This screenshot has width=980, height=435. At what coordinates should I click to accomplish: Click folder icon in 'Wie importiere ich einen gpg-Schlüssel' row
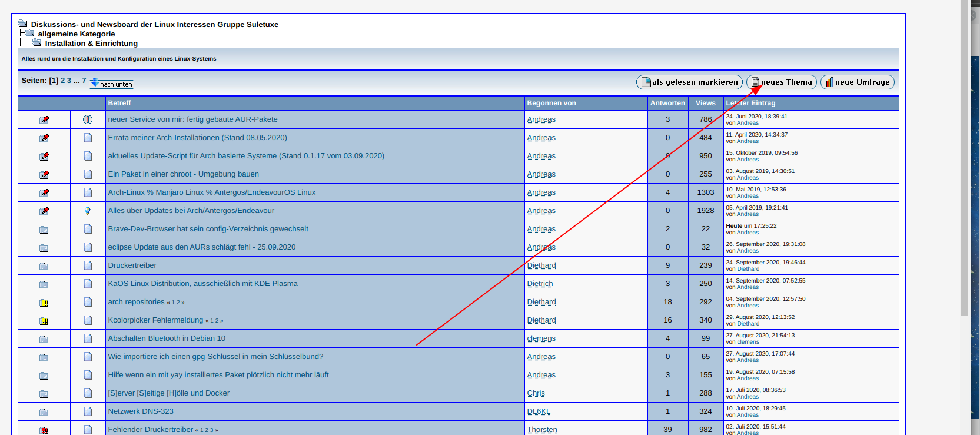[44, 357]
